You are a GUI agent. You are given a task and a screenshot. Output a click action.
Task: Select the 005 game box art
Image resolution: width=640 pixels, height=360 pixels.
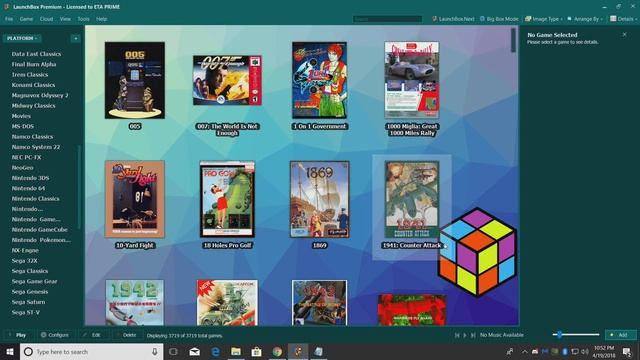tap(135, 80)
